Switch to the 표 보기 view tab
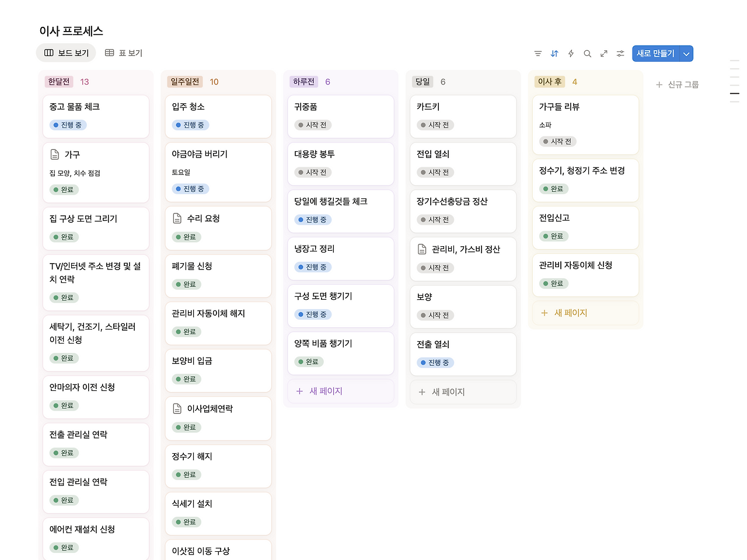 [123, 52]
